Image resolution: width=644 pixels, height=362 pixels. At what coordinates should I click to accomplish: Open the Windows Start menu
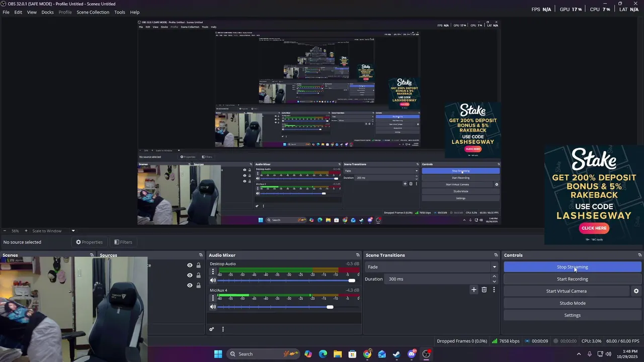pyautogui.click(x=218, y=354)
